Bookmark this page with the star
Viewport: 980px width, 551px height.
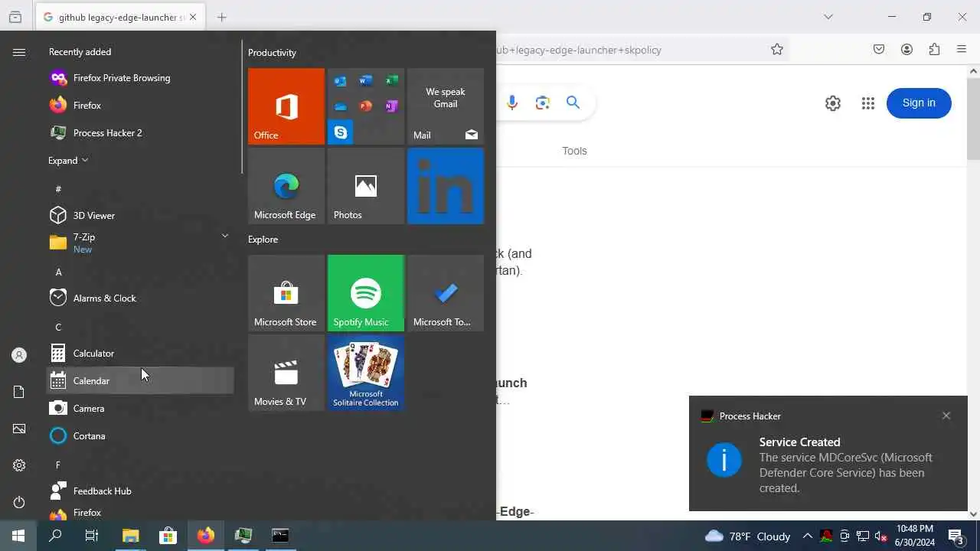coord(777,50)
